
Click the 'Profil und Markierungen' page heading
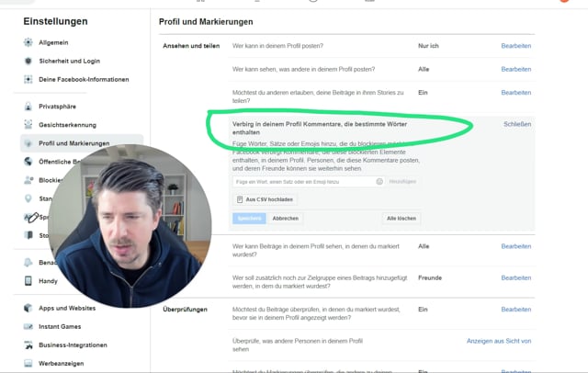point(206,22)
